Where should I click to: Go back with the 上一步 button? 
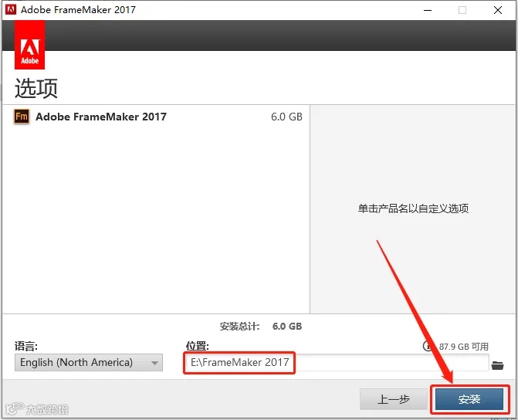394,399
